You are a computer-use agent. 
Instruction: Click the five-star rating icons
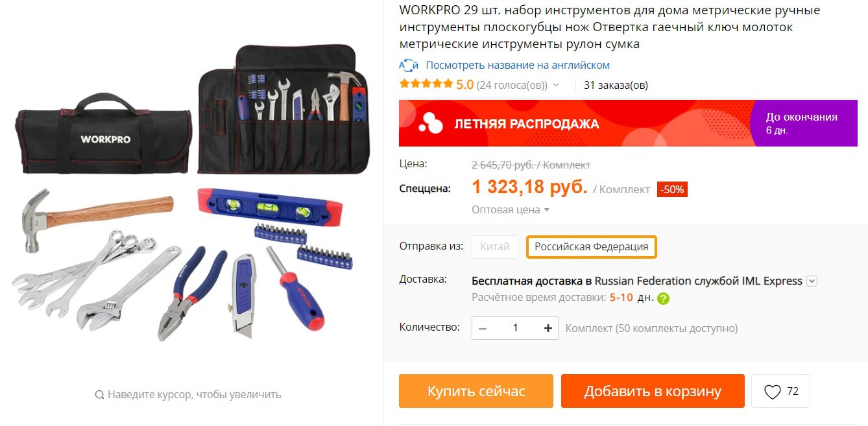(426, 84)
